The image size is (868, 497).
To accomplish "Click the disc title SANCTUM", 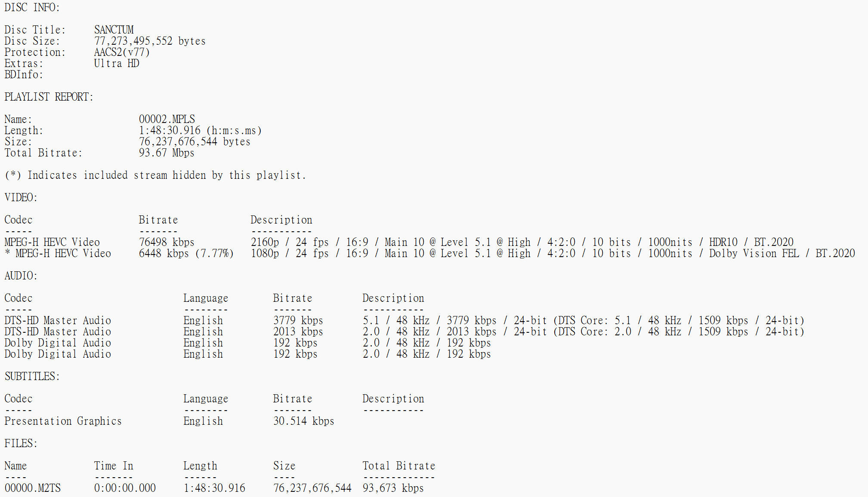I will [114, 30].
